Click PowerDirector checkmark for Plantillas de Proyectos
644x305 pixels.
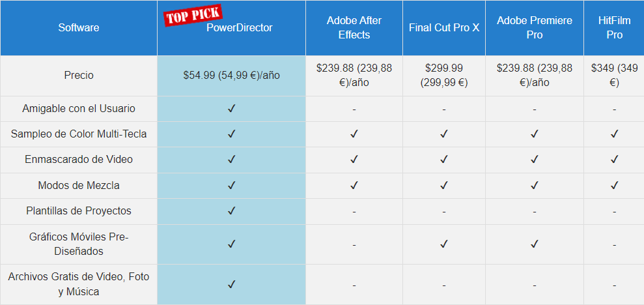232,211
